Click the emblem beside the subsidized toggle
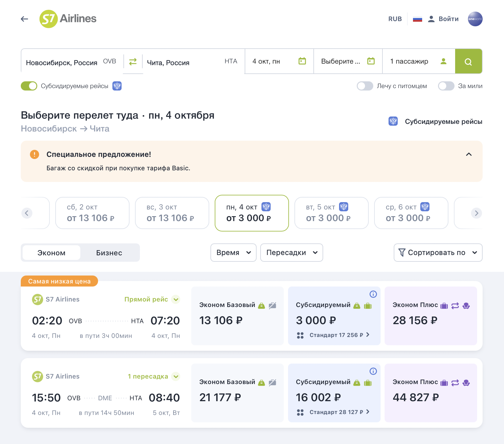Image resolution: width=504 pixels, height=444 pixels. [117, 86]
